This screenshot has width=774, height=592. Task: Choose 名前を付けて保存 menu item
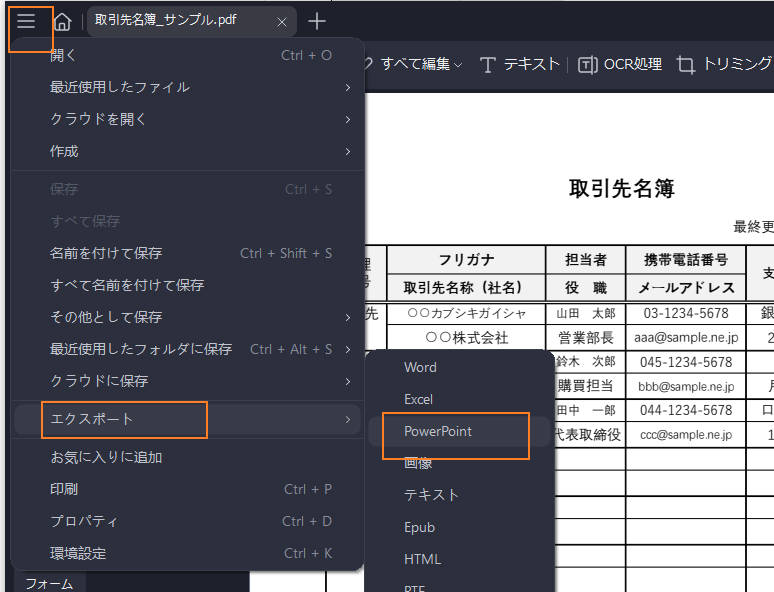click(x=188, y=253)
